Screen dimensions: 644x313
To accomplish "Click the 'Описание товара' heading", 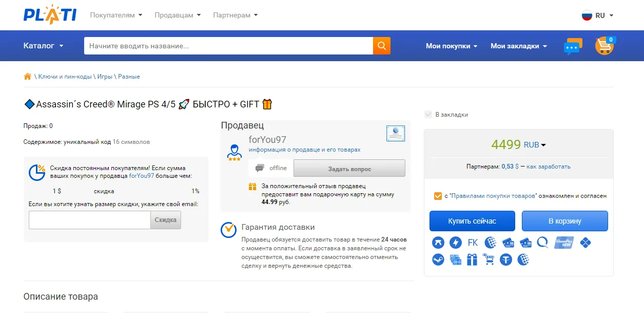I will 61,297.
